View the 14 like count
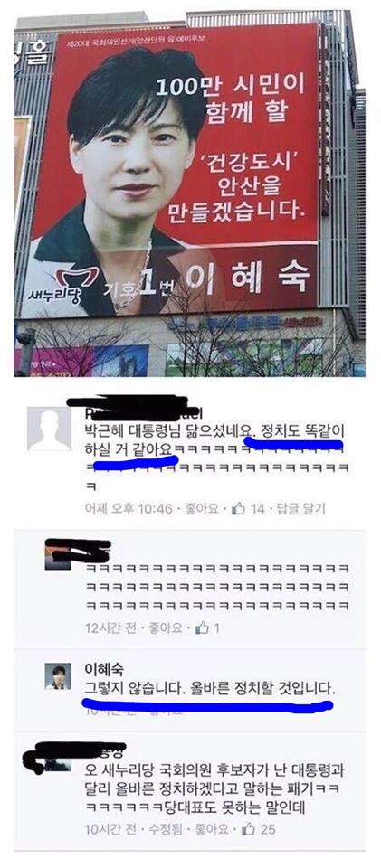Viewport: 381px width, 868px height. pos(258,509)
